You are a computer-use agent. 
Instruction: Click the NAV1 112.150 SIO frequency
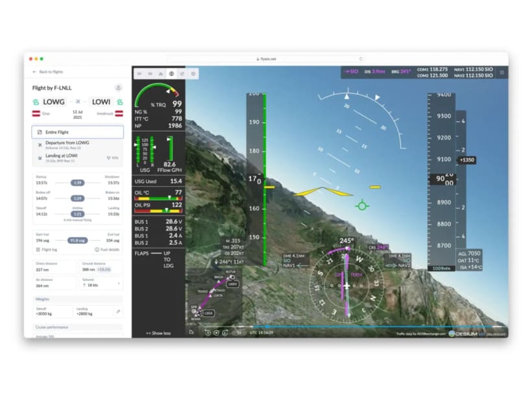point(474,69)
